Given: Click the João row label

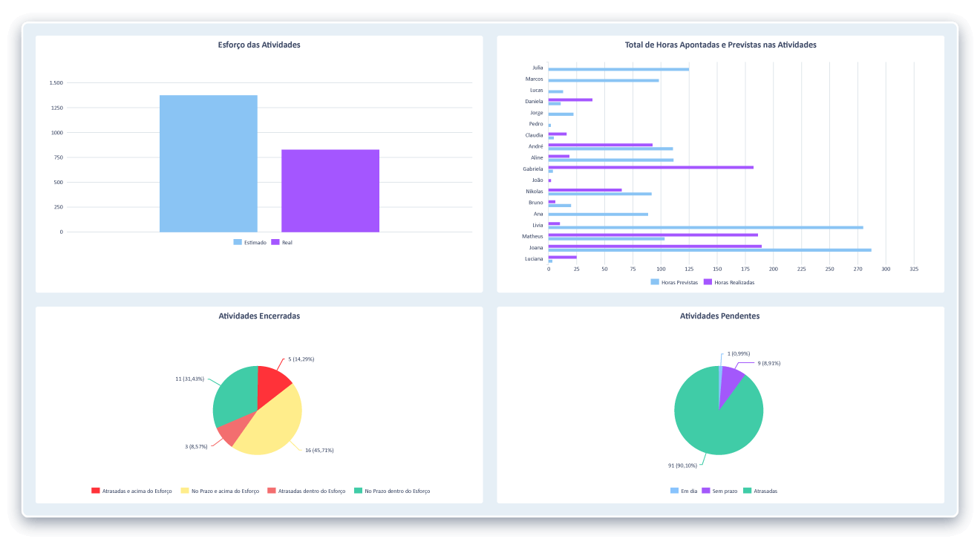Looking at the screenshot, I should (538, 180).
